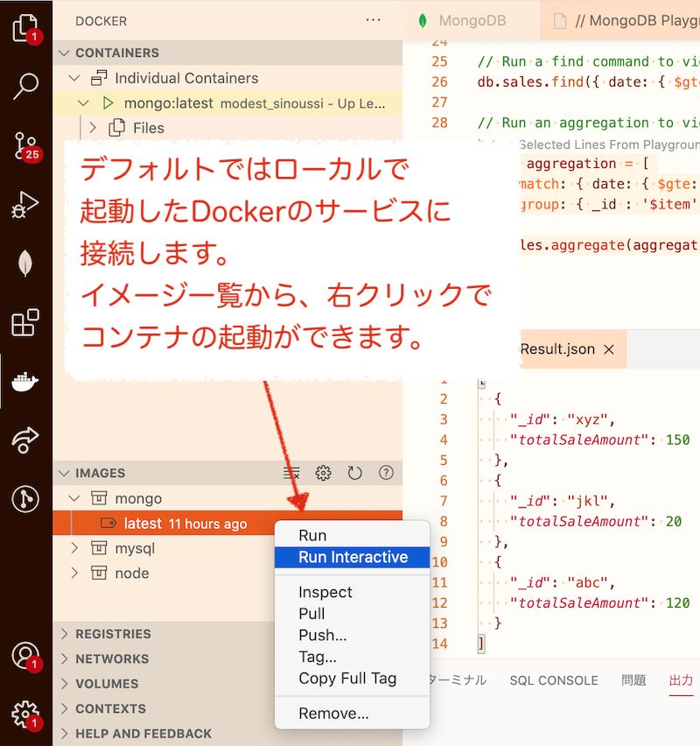Choose Run Interactive from context menu
The width and height of the screenshot is (700, 746).
pyautogui.click(x=353, y=557)
